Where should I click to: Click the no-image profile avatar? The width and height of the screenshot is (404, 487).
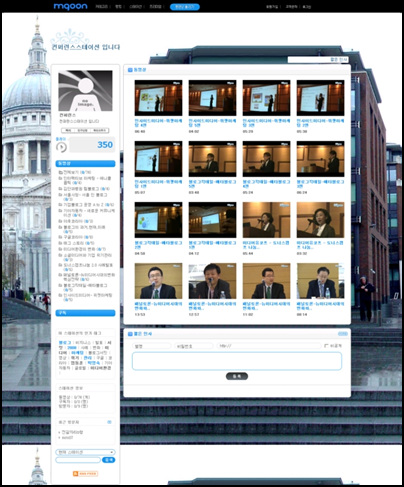pos(85,90)
